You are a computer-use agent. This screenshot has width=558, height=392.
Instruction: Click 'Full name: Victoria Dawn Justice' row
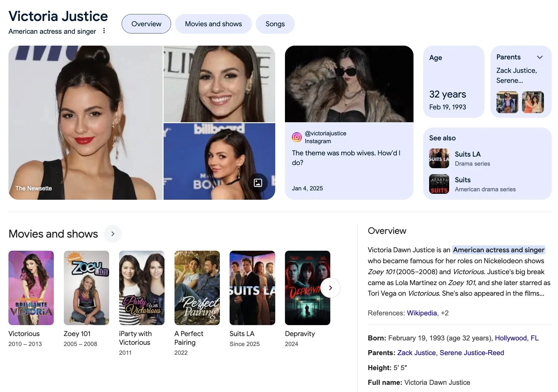[419, 382]
